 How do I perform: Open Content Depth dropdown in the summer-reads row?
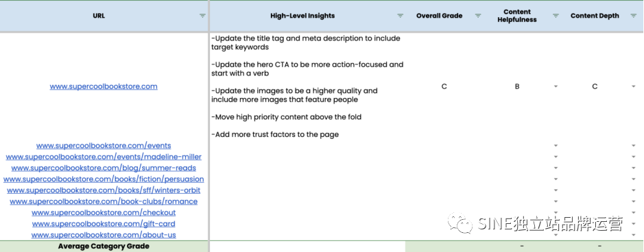click(x=633, y=168)
